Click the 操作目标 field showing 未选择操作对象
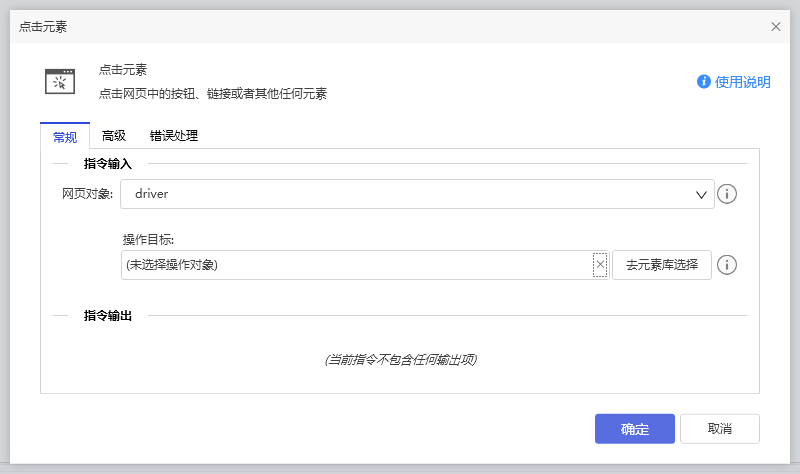800x474 pixels. click(355, 265)
